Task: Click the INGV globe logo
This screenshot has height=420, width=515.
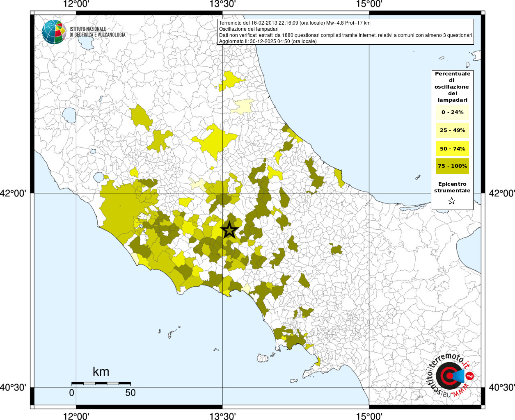Action: 54,32
